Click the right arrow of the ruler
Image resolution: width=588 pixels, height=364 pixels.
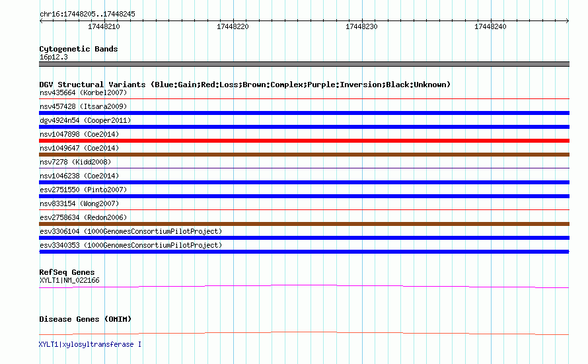pos(568,21)
